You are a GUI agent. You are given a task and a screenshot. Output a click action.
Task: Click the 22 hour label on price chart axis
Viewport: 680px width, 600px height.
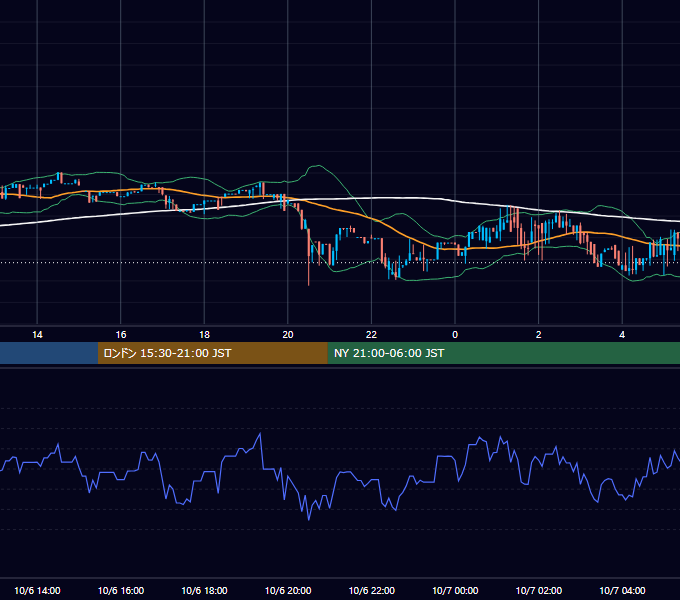(371, 335)
